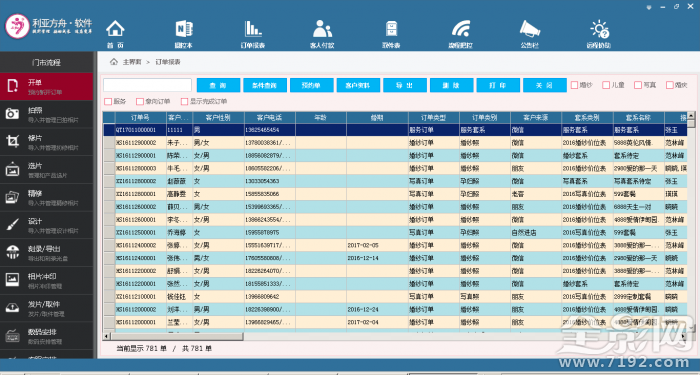Select 修片 crop icon in sidebar
This screenshot has width=700, height=375.
pyautogui.click(x=12, y=142)
